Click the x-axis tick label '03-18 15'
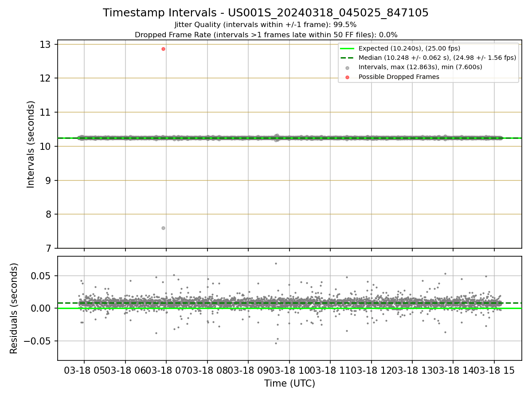This screenshot has width=532, height=399. [494, 371]
